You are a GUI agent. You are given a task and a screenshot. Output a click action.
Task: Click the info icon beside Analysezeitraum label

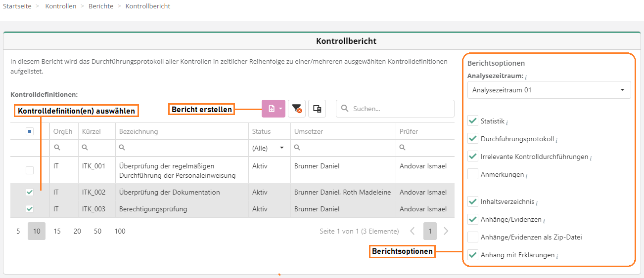[526, 77]
